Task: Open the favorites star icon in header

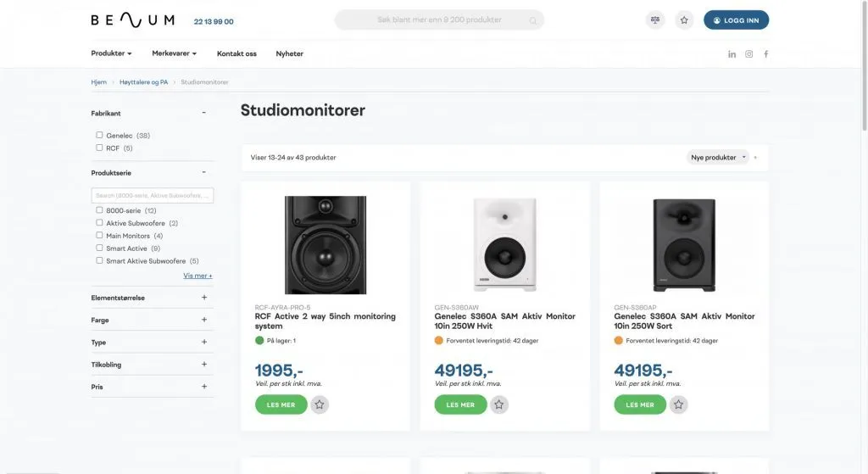Action: pyautogui.click(x=684, y=20)
